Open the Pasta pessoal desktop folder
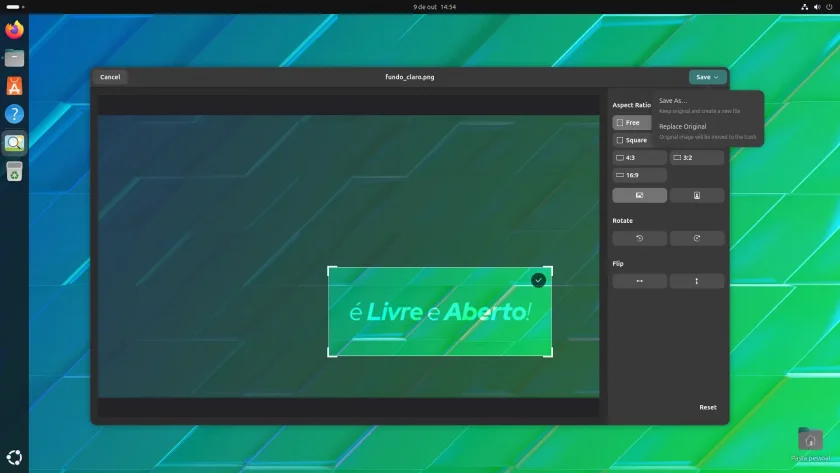The height and width of the screenshot is (473, 840). point(810,445)
